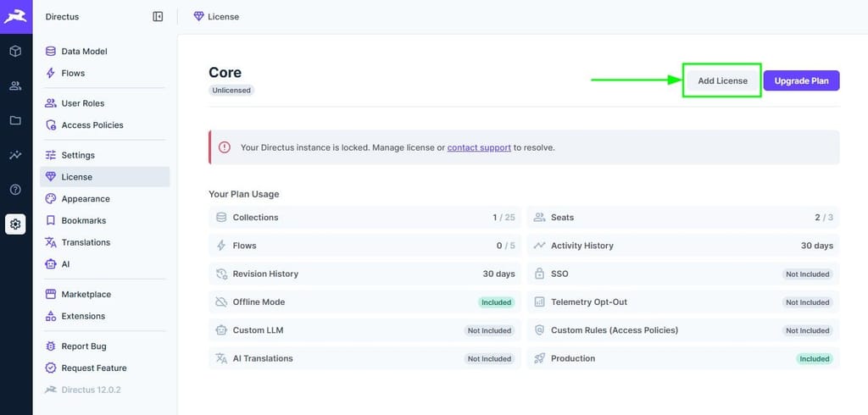Open Bookmarks settings page
This screenshot has width=868, height=415.
coord(104,220)
